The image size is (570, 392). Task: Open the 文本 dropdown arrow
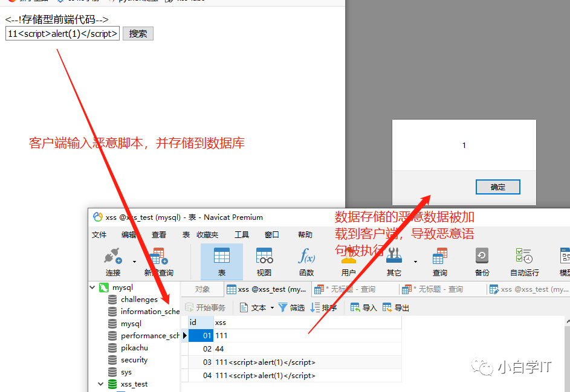(x=272, y=307)
